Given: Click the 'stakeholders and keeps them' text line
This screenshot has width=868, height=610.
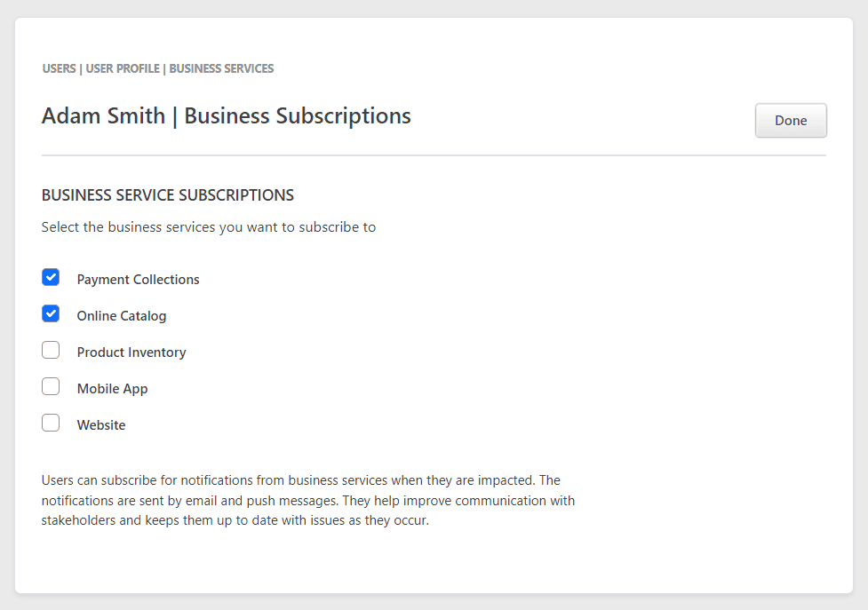Looking at the screenshot, I should (235, 520).
